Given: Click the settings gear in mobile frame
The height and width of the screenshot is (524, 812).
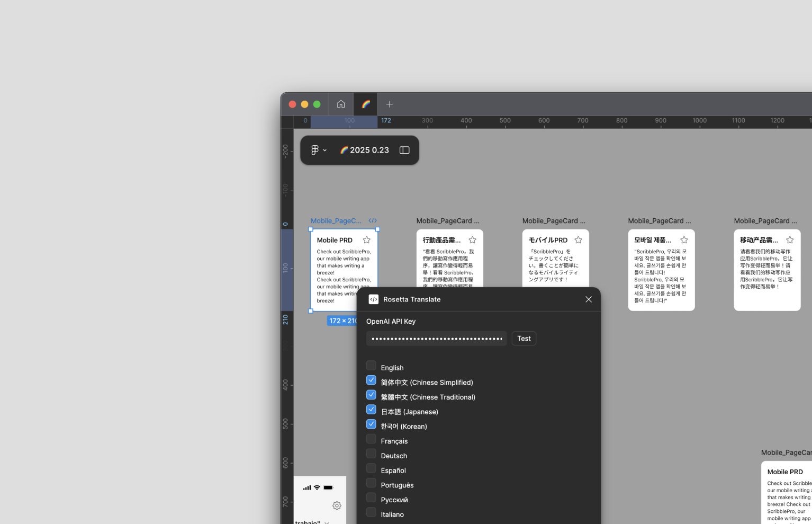Looking at the screenshot, I should click(x=337, y=506).
